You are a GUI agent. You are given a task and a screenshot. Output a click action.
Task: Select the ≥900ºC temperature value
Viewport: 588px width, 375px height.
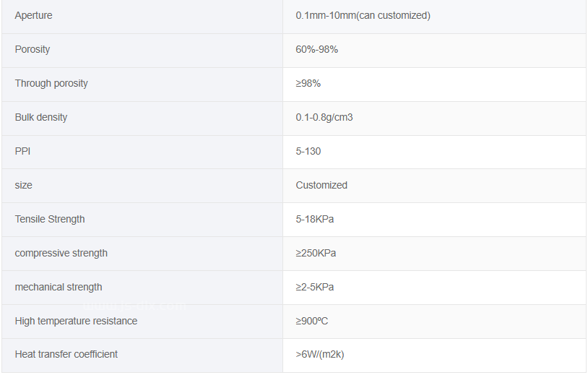click(x=311, y=321)
